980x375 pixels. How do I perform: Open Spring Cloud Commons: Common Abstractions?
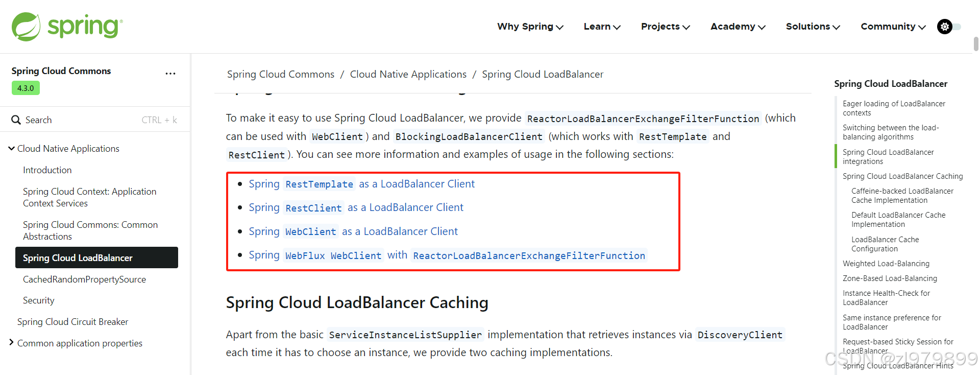click(90, 230)
